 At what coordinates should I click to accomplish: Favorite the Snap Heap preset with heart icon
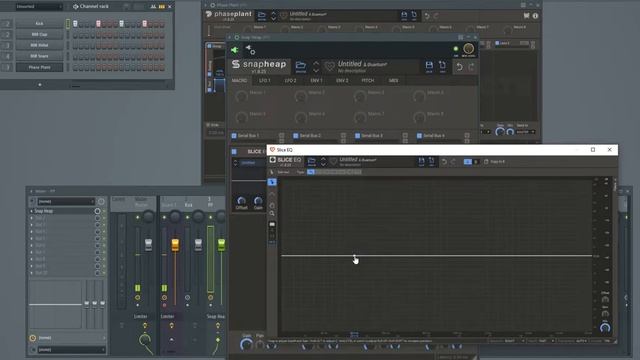tap(329, 66)
